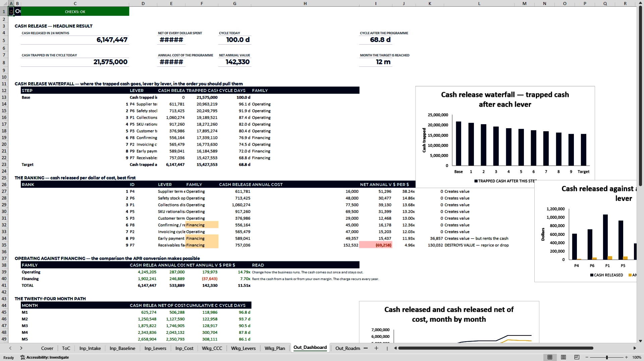Switch to Page Layout view
The width and height of the screenshot is (644, 361).
click(x=563, y=357)
